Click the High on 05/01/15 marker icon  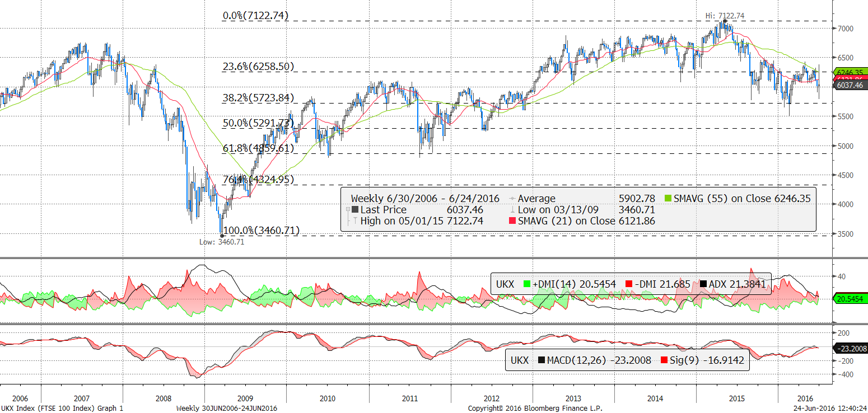click(354, 221)
